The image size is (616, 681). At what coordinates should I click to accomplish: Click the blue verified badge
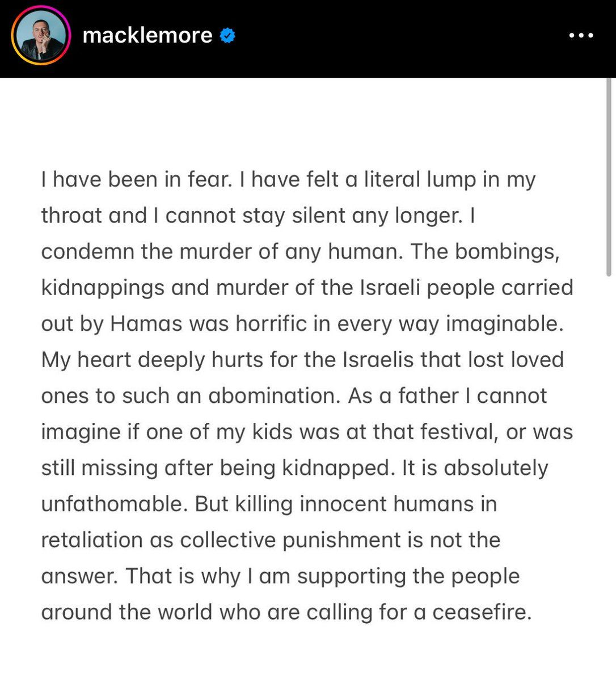(x=227, y=36)
